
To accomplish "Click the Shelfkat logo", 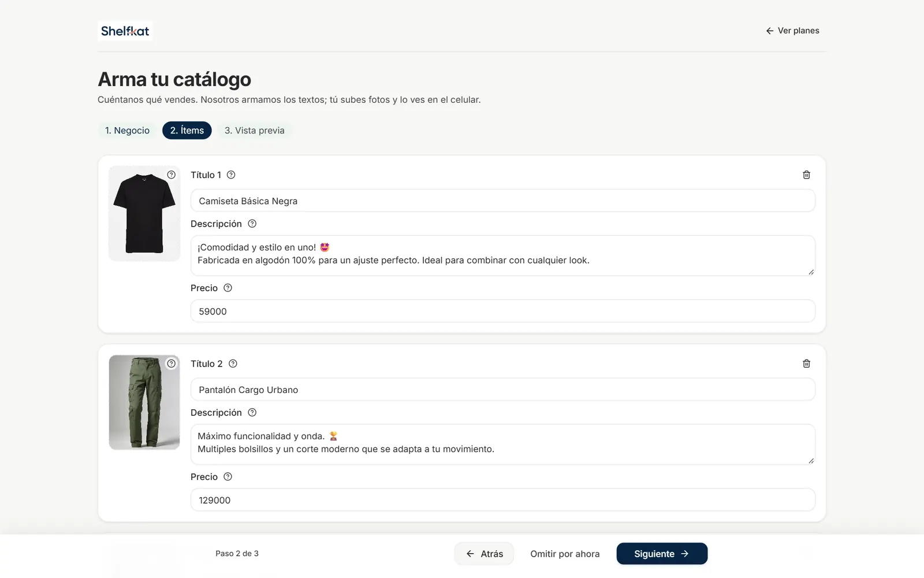I will pos(125,31).
